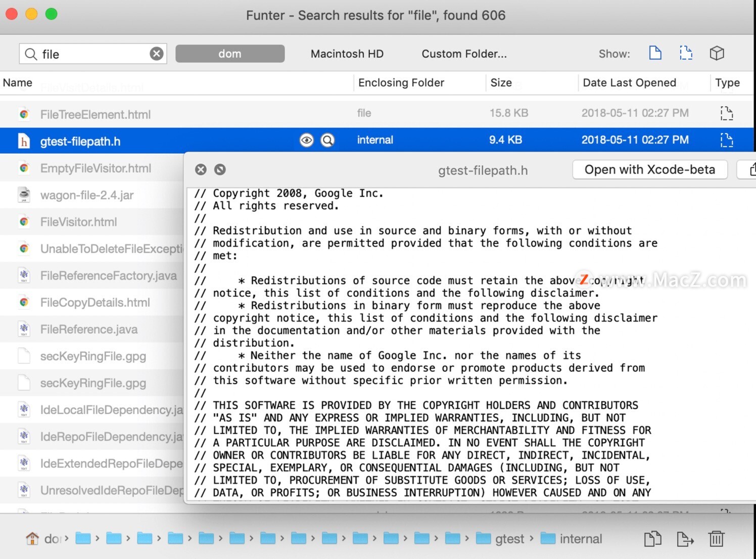This screenshot has width=756, height=559.
Task: Click the Copy file icon in the bottom bar
Action: [x=653, y=539]
